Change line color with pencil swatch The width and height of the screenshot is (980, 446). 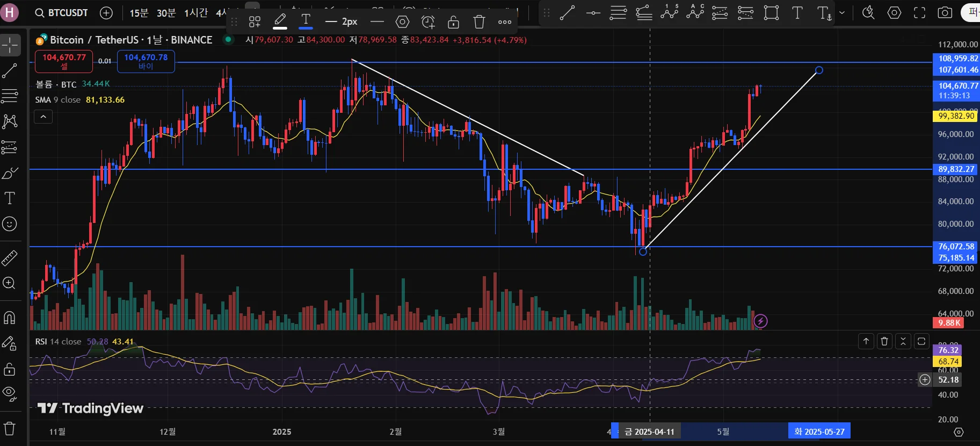point(280,21)
